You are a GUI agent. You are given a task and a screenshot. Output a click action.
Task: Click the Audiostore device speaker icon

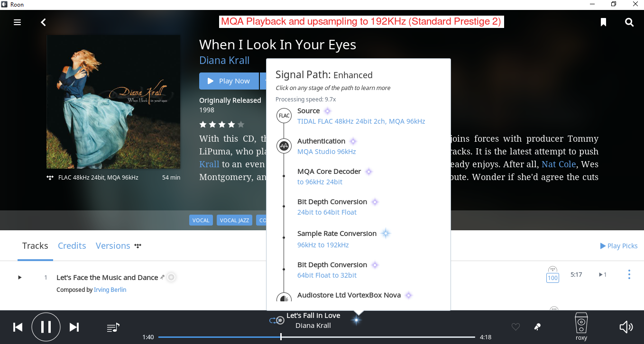click(284, 298)
